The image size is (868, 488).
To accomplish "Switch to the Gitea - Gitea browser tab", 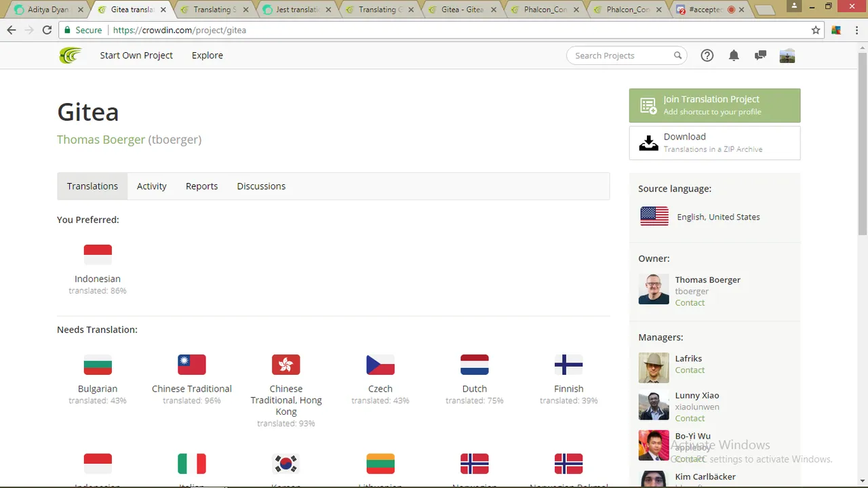I will (x=462, y=9).
